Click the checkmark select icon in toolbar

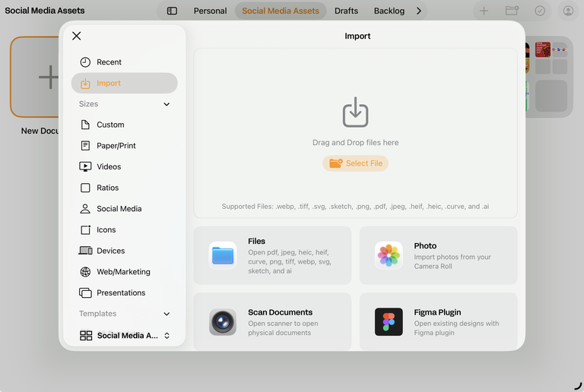coord(540,11)
